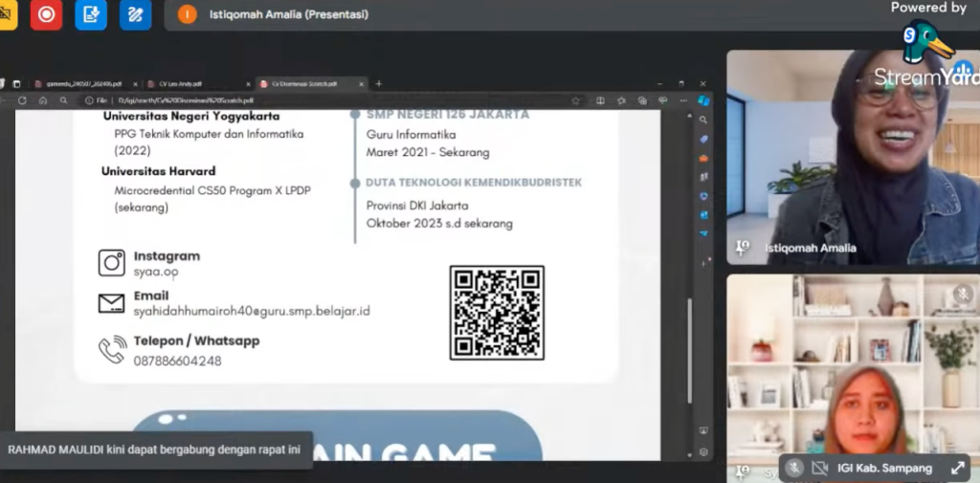
Task: Open search icon in Edge sidebar
Action: pyautogui.click(x=703, y=120)
